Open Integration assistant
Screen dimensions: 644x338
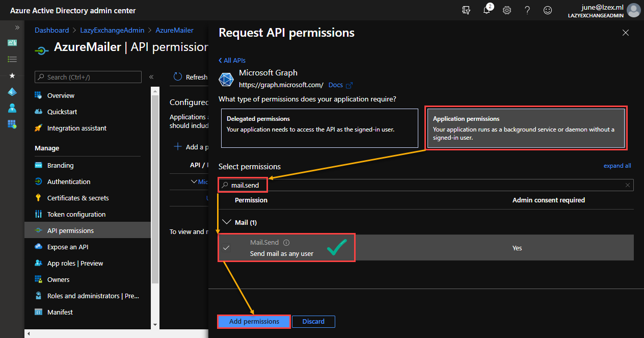point(88,128)
